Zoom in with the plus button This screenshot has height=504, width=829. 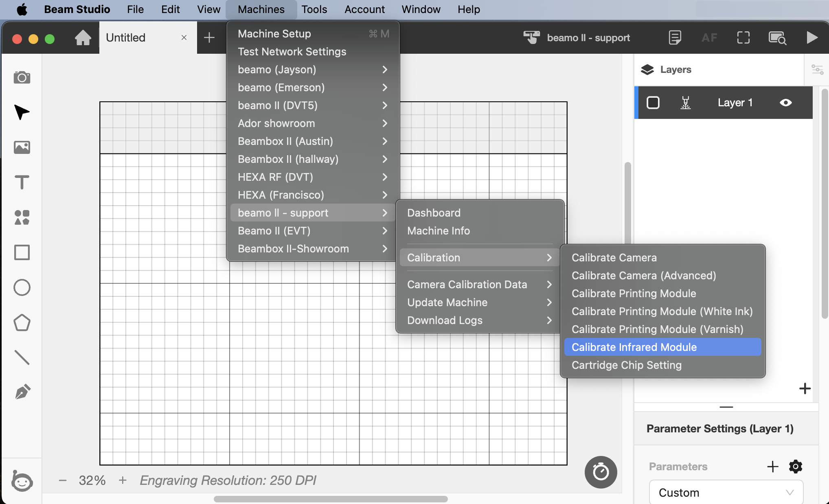[123, 480]
